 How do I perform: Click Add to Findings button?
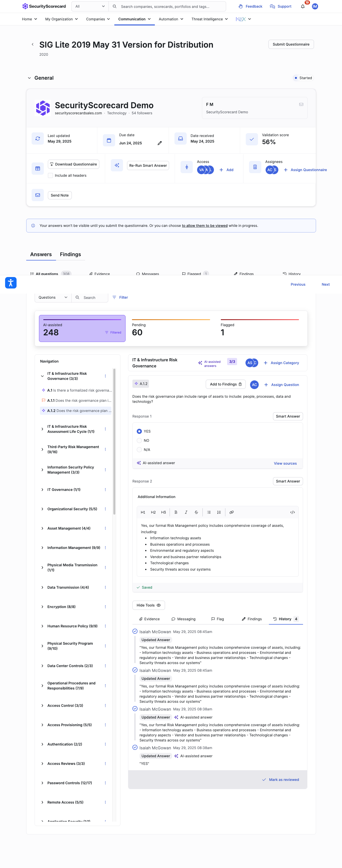[225, 384]
